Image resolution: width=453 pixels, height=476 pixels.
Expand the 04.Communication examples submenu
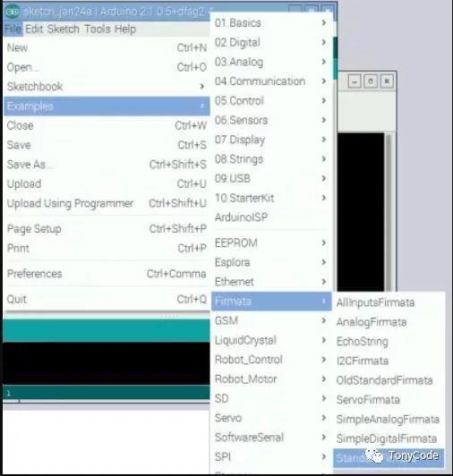[270, 81]
